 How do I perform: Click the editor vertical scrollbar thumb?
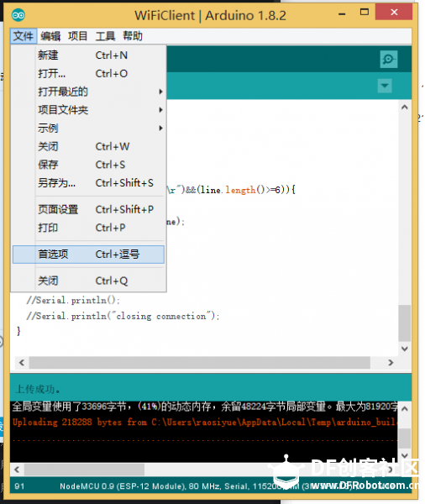coord(405,323)
